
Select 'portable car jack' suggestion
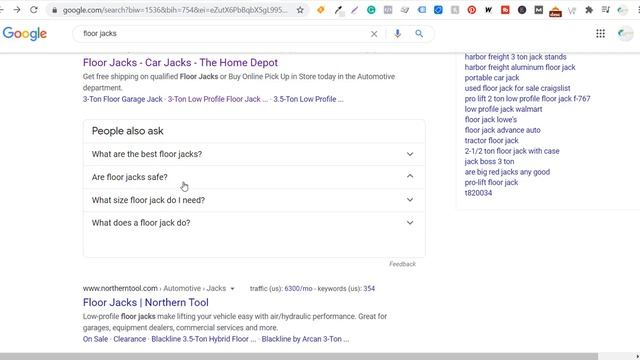492,78
